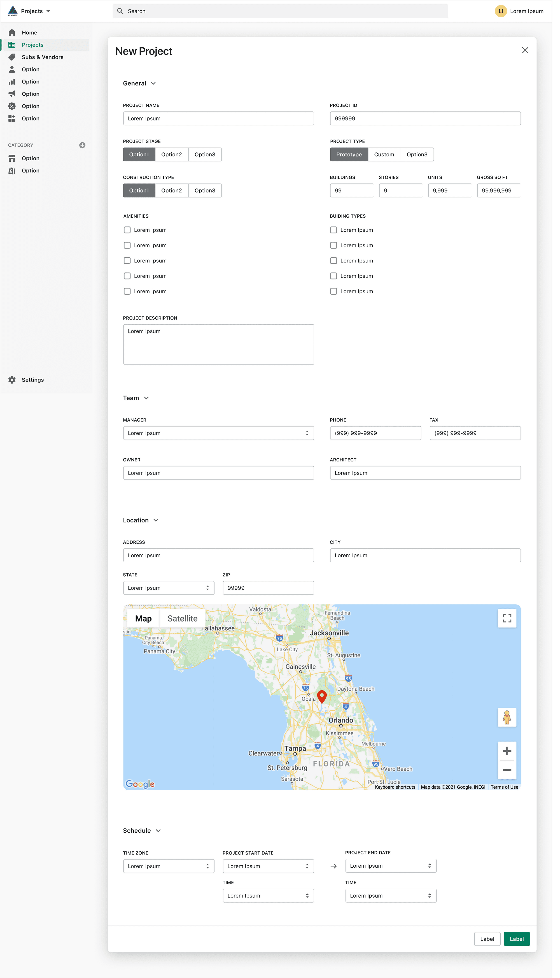Add a category with the plus icon

click(82, 145)
